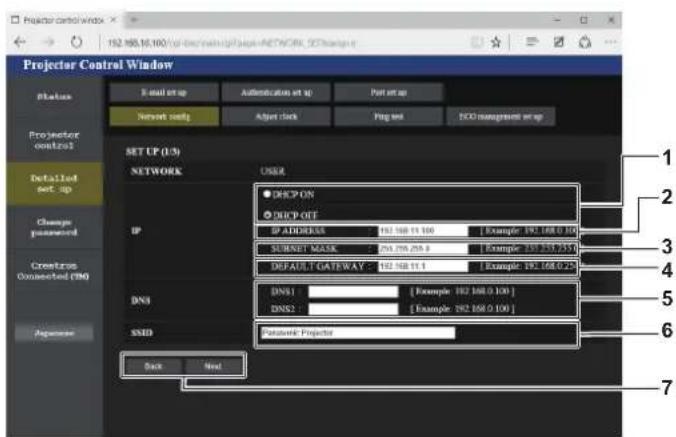Open Projector control in sidebar
The width and height of the screenshot is (676, 437).
(54, 140)
